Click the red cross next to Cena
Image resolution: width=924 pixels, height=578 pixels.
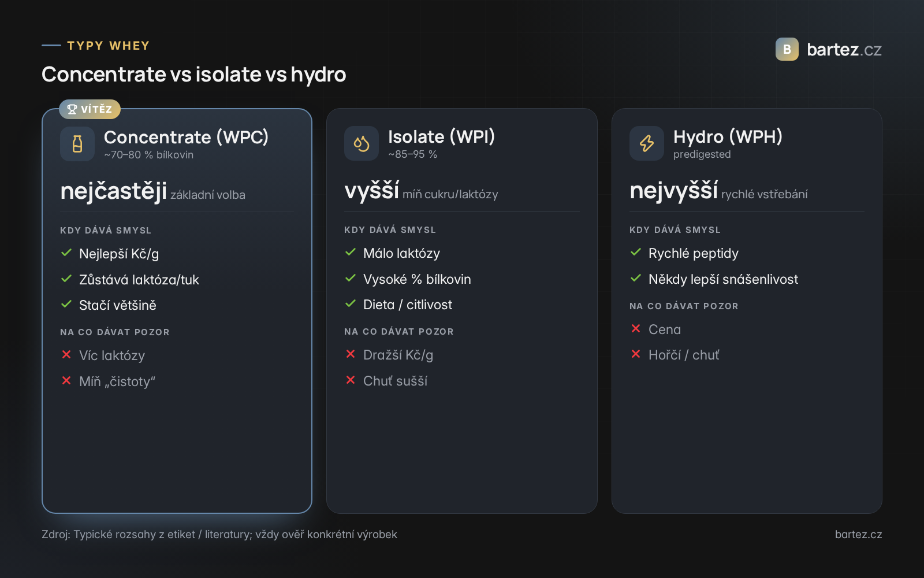tap(636, 328)
